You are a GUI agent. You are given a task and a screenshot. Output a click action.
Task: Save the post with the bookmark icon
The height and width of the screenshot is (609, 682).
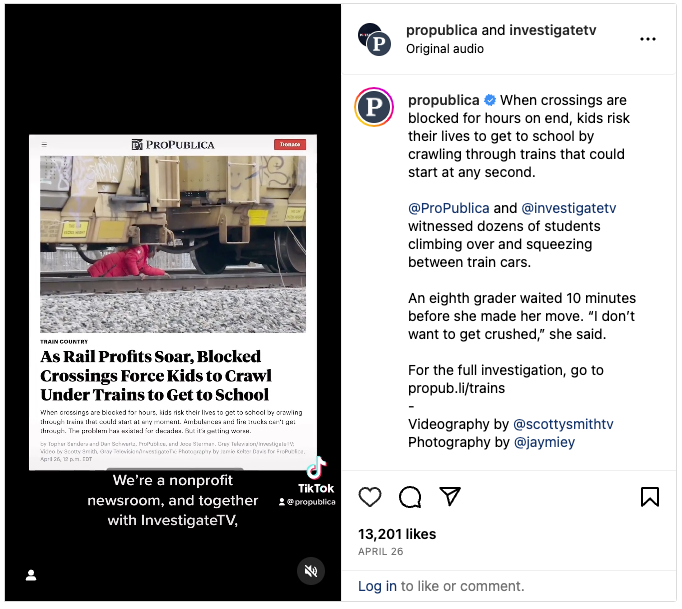[649, 497]
